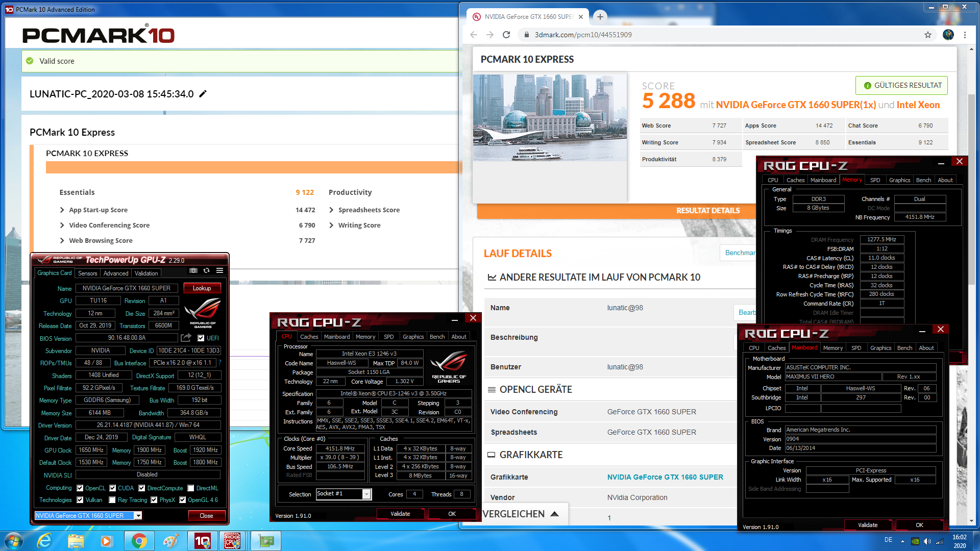Click the RESULTAT DETAILS button
The width and height of the screenshot is (980, 551).
coord(708,211)
